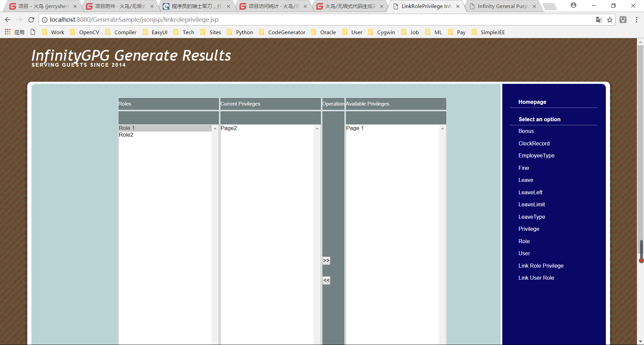
Task: Open the Python bookmarks folder
Action: (x=240, y=32)
